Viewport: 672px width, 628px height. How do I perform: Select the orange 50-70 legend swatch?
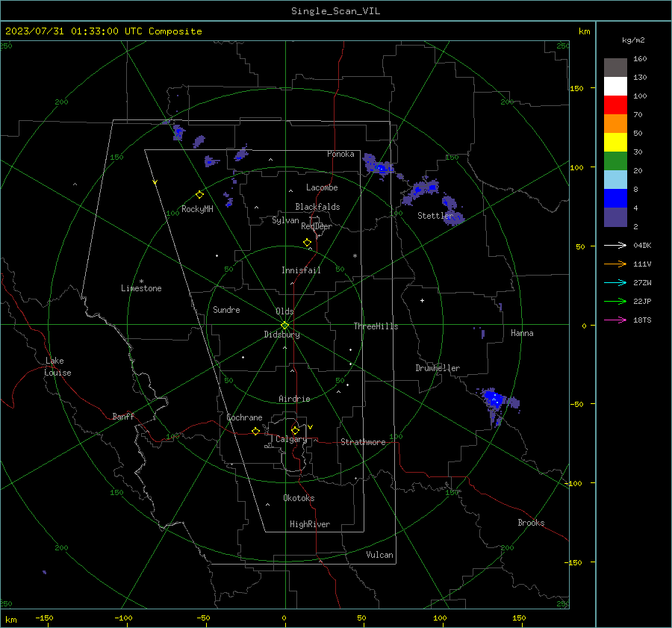(615, 123)
